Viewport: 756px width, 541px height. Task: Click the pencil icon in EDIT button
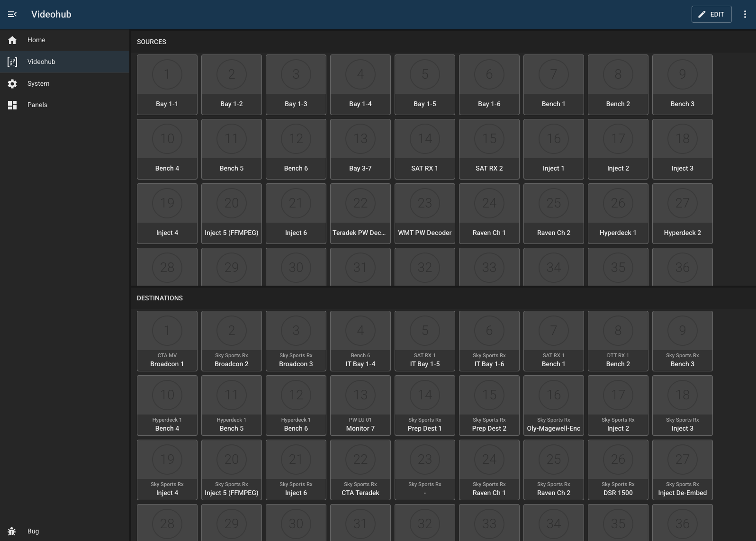pyautogui.click(x=702, y=14)
